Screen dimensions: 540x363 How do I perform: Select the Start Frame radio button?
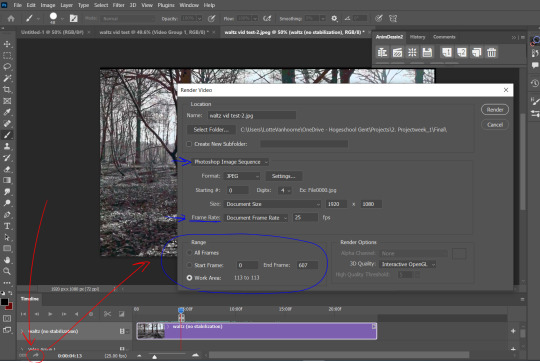(189, 265)
